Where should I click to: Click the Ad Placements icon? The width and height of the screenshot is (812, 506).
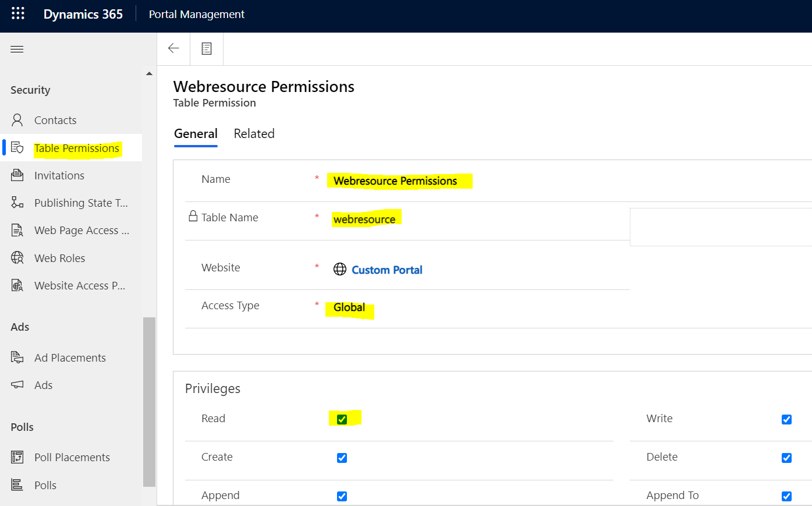(17, 358)
